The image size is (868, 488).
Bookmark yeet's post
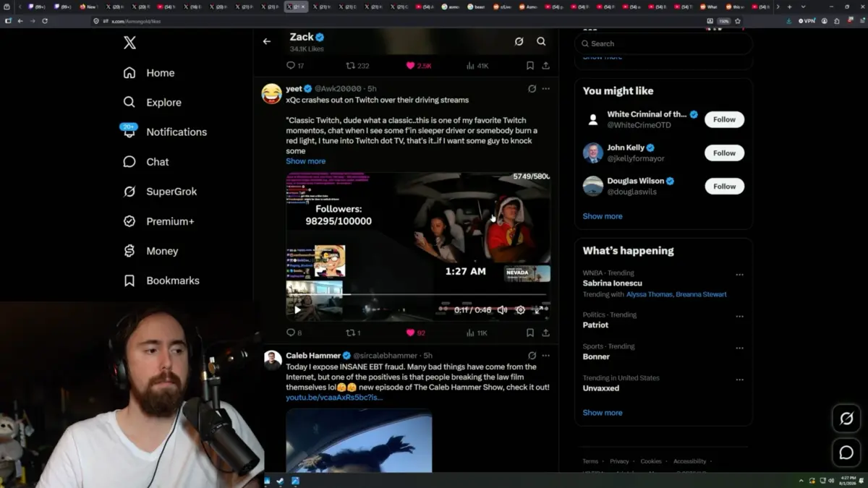pyautogui.click(x=530, y=333)
